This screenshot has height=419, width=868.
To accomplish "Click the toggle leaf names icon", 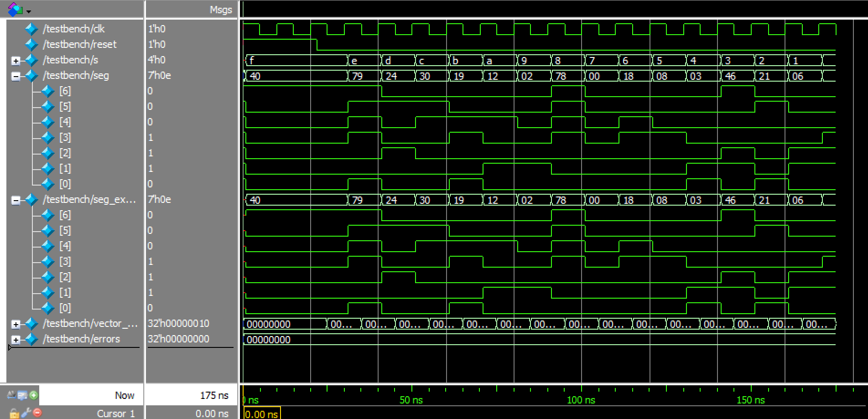I will tap(11, 395).
